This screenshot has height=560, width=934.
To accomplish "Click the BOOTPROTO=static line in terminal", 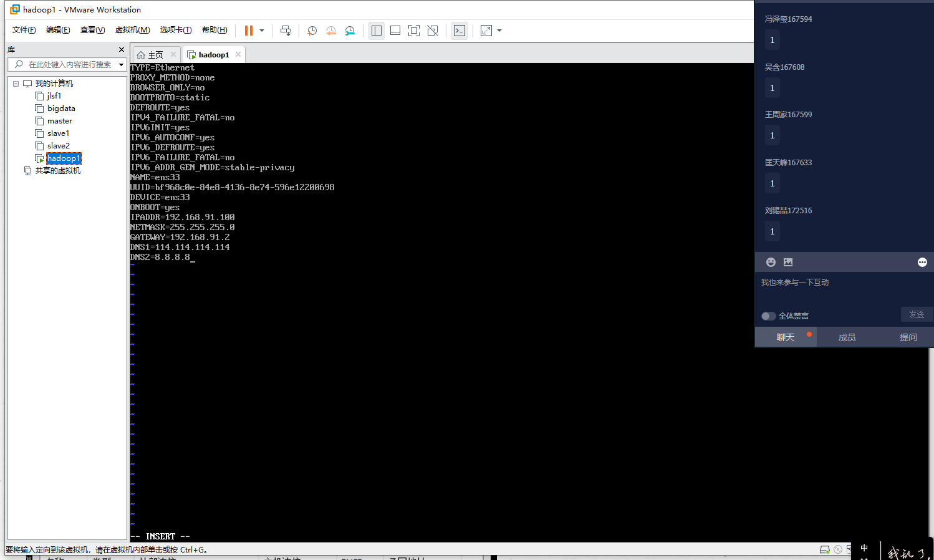I will (x=170, y=98).
